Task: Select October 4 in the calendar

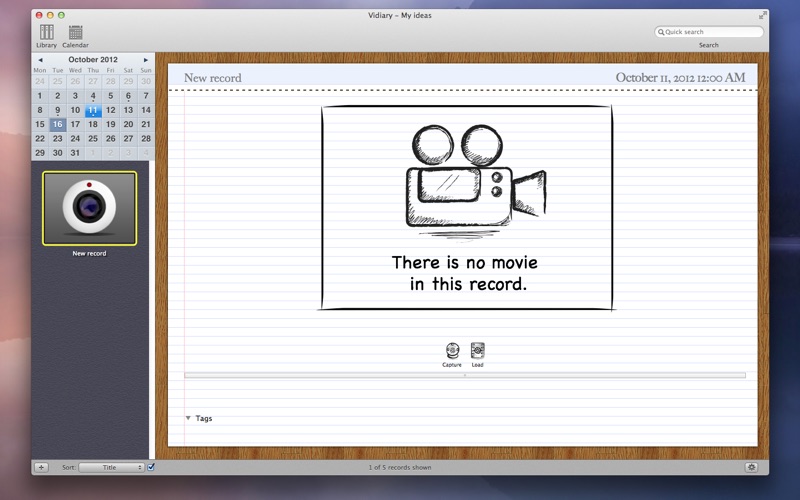Action: coord(93,95)
